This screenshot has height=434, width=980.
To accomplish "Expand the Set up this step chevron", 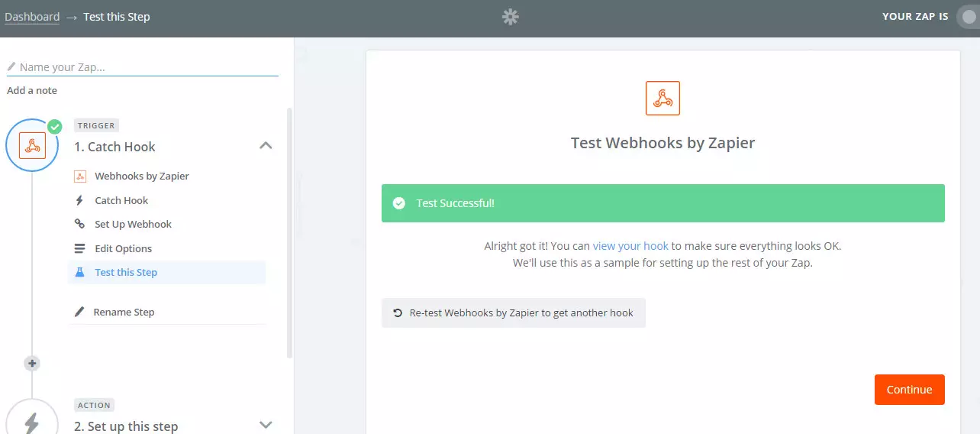I will pos(266,425).
